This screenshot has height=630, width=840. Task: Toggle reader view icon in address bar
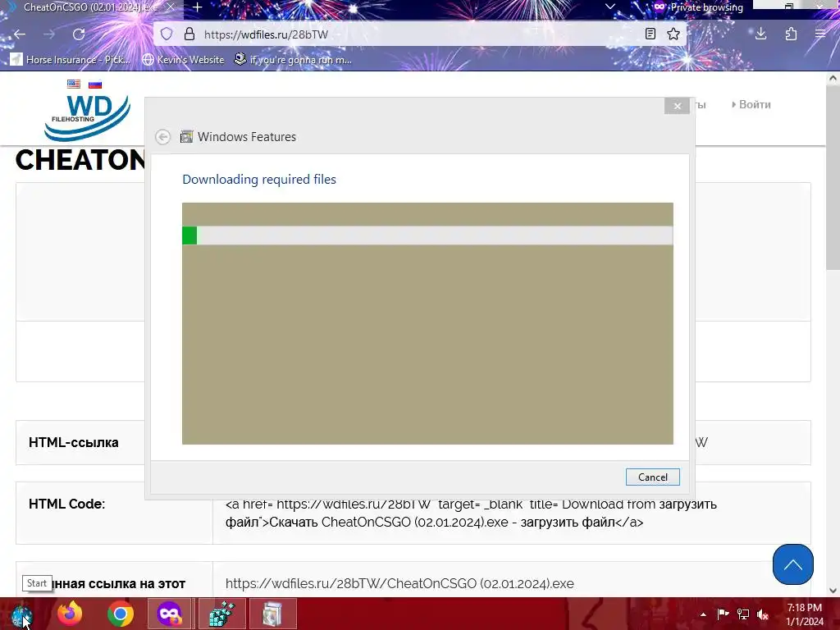click(651, 34)
